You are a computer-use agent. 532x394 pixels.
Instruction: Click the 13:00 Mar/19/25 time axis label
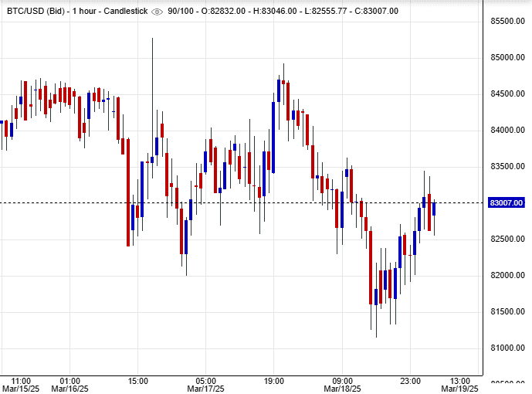pyautogui.click(x=459, y=385)
